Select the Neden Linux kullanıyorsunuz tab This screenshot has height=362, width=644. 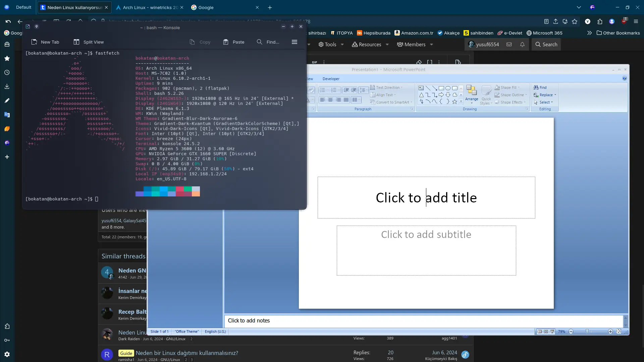(75, 7)
